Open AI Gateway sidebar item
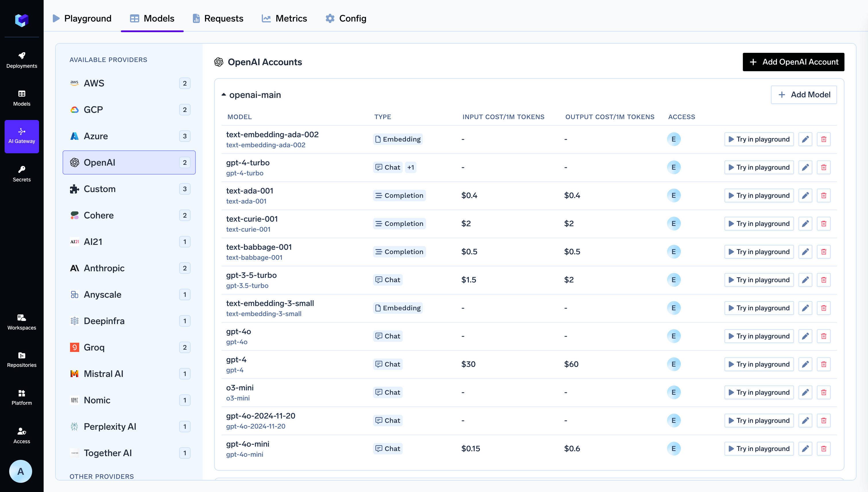Screen dimensions: 868x492 pyautogui.click(x=22, y=137)
